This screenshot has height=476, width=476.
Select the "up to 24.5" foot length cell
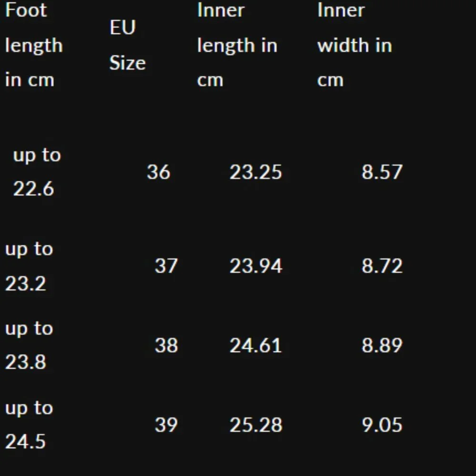pyautogui.click(x=29, y=425)
